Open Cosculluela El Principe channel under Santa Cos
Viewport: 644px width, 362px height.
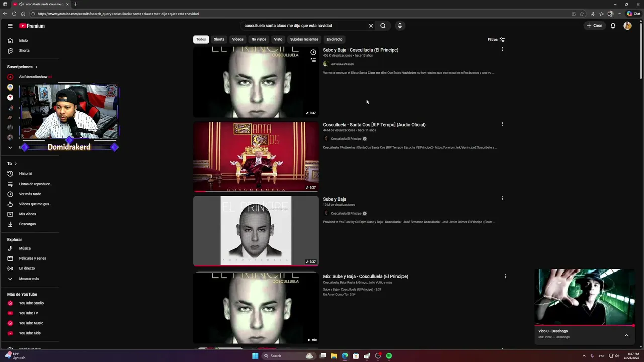point(346,139)
